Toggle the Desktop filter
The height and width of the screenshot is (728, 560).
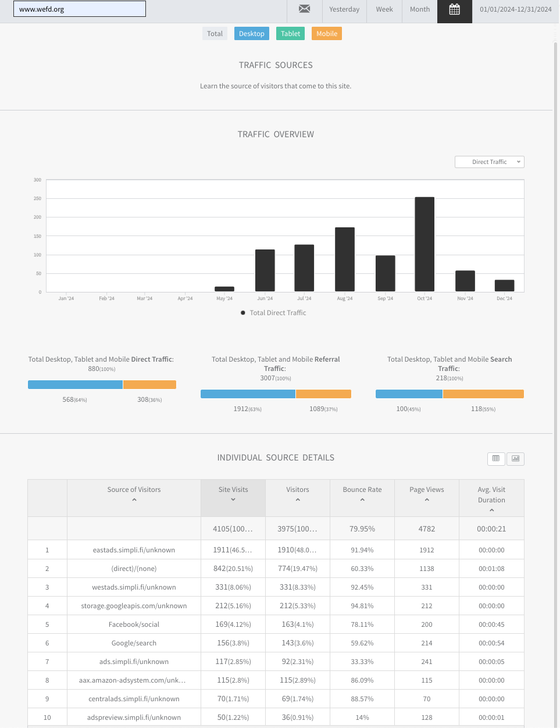point(252,34)
